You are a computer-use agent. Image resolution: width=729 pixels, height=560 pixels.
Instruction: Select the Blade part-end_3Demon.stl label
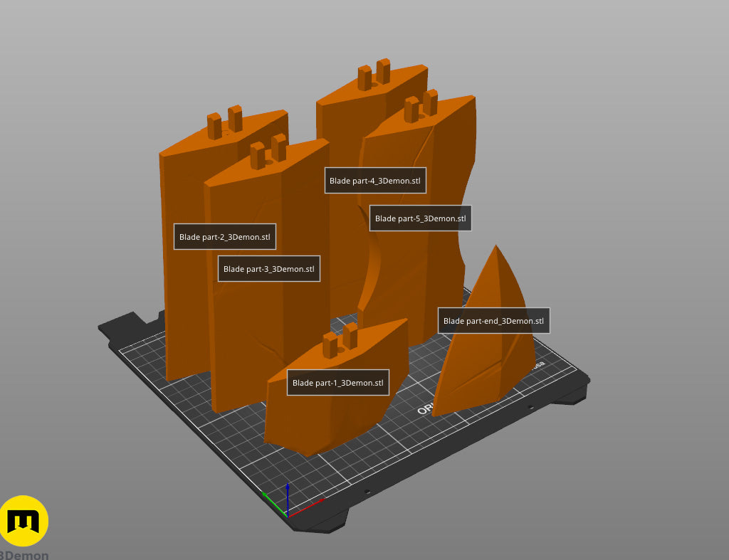click(x=494, y=321)
